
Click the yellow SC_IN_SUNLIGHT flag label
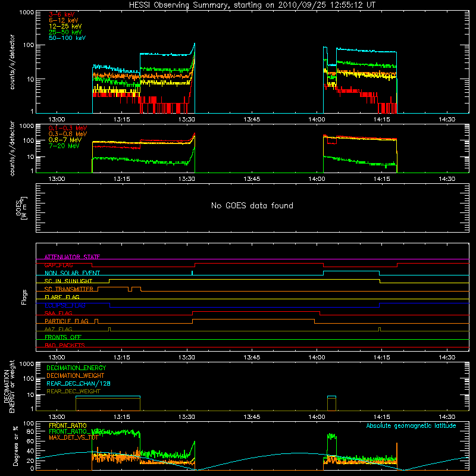(x=68, y=281)
